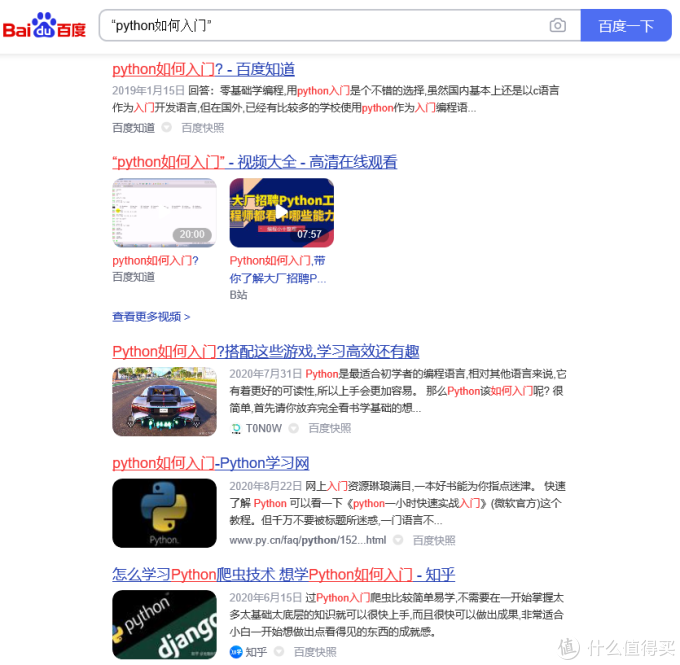Open URL www.py.cn/faq/python link

(x=307, y=540)
